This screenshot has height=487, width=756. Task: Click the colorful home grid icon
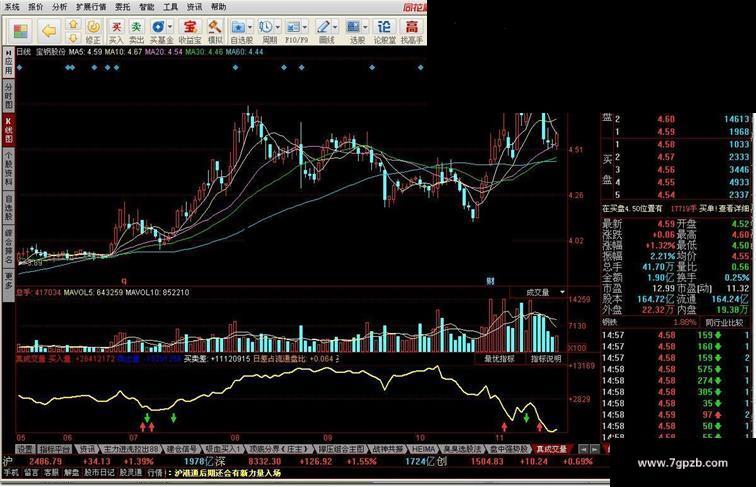(20, 31)
